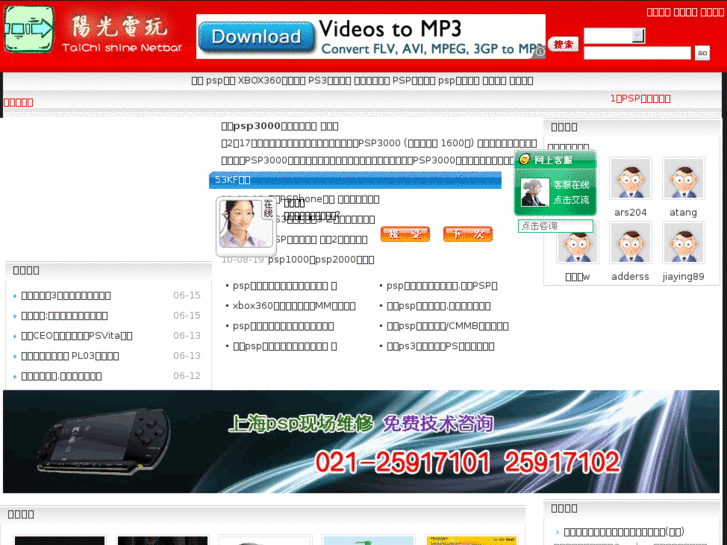Image resolution: width=727 pixels, height=545 pixels.
Task: Open the psp CMMB article link
Action: (x=447, y=327)
